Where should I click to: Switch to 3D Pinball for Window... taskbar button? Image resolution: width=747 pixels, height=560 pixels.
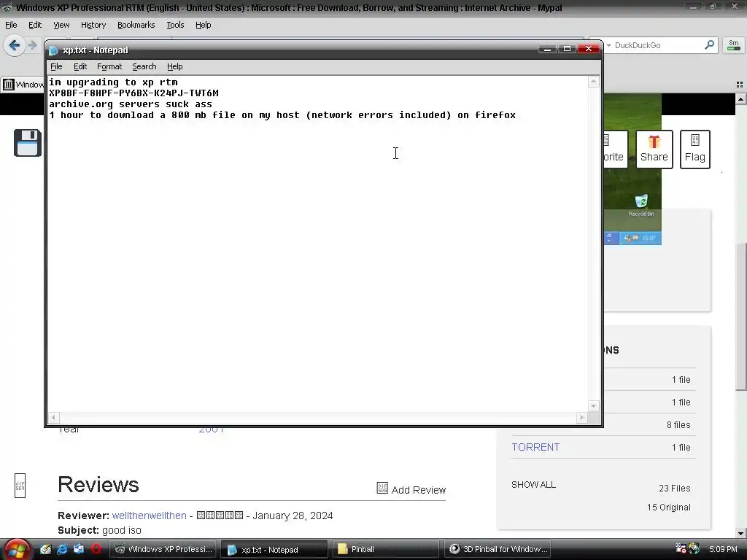coord(498,549)
